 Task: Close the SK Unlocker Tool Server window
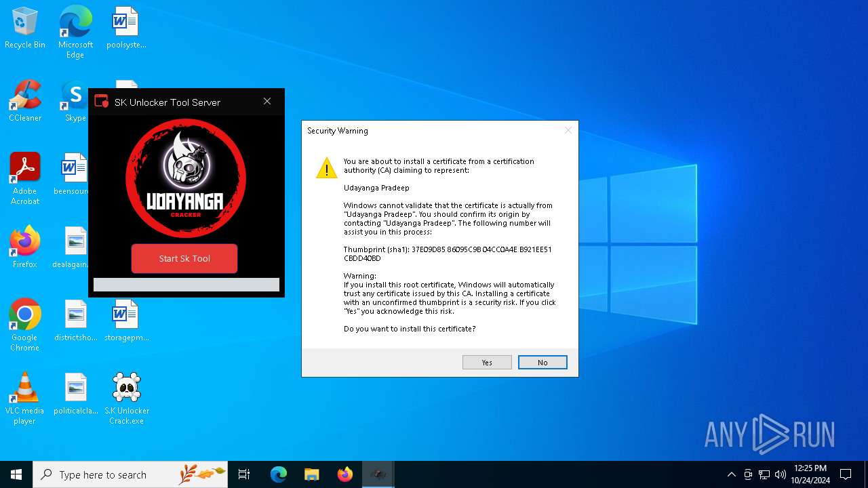[x=267, y=102]
